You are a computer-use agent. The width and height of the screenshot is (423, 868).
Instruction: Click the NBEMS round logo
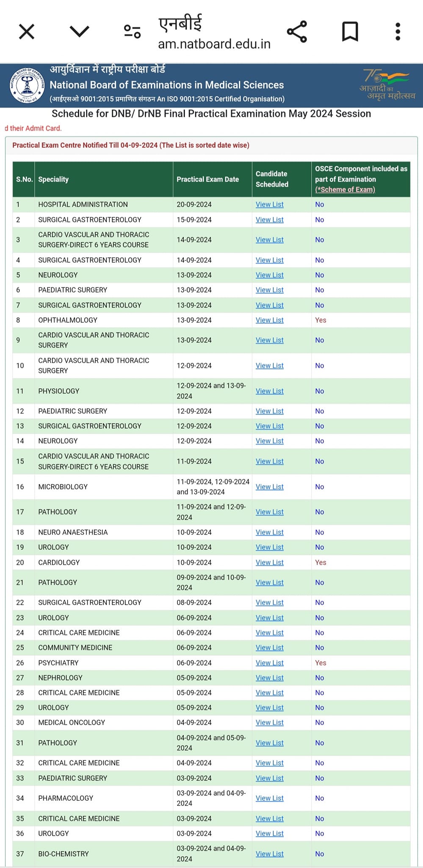point(27,85)
